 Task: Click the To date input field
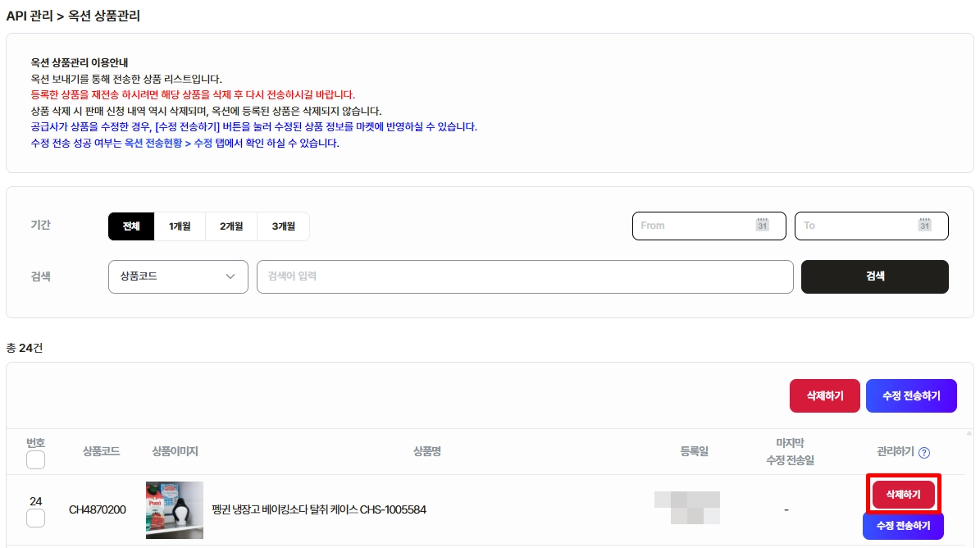pos(871,226)
